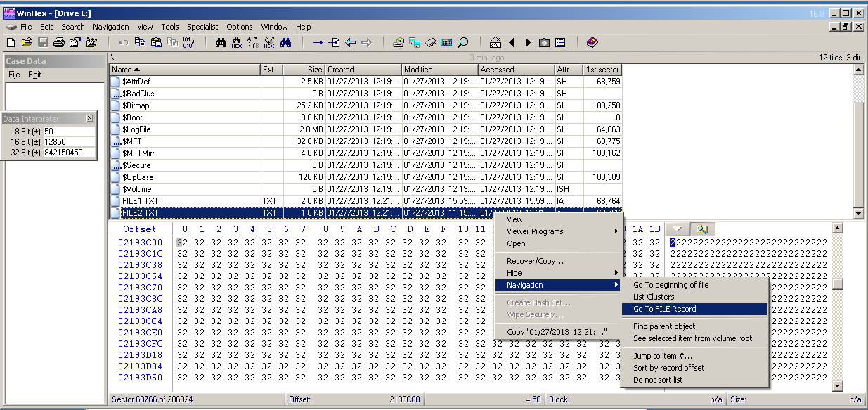
Task: Click the Find Hex Values icon
Action: pos(237,43)
